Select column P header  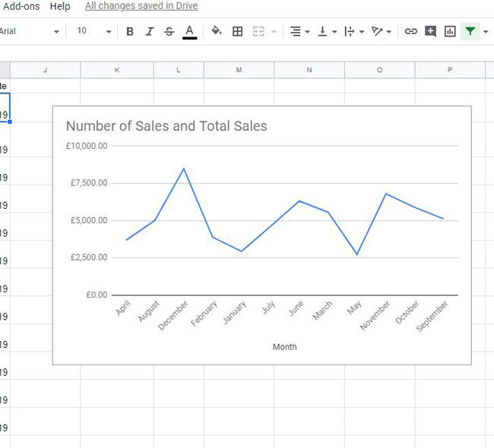450,70
